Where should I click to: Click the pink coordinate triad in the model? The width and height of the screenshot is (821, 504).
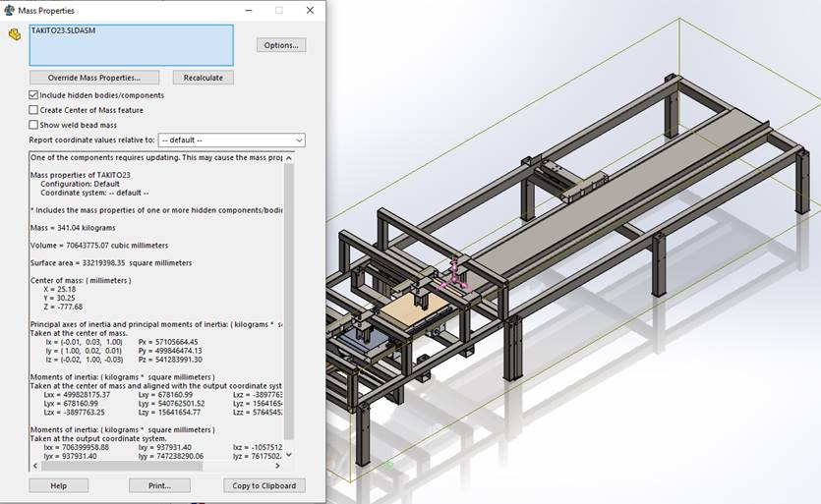click(x=457, y=276)
